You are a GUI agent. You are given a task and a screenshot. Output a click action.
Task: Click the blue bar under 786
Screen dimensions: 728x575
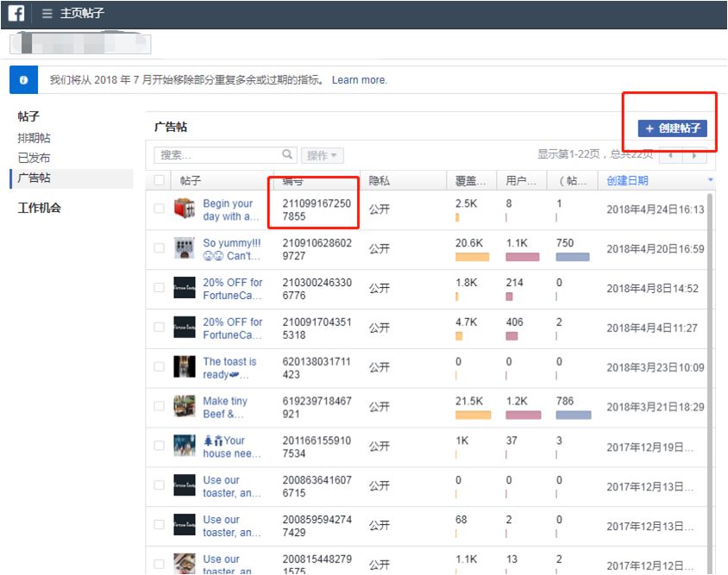click(574, 415)
